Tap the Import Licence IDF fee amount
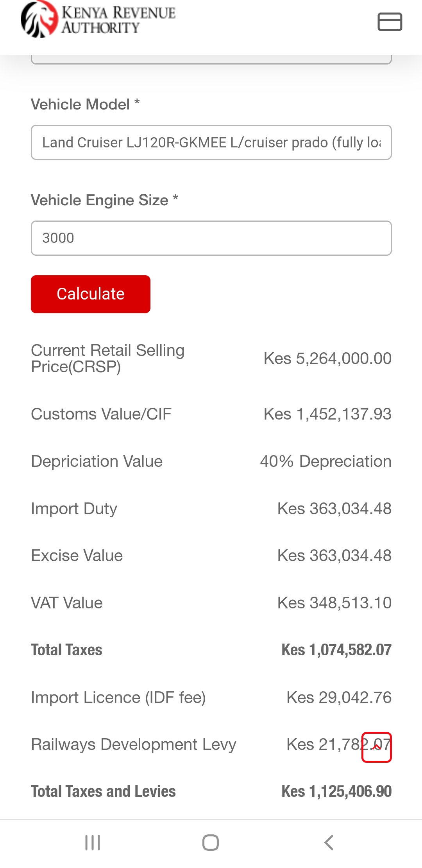422x868 pixels. (339, 698)
